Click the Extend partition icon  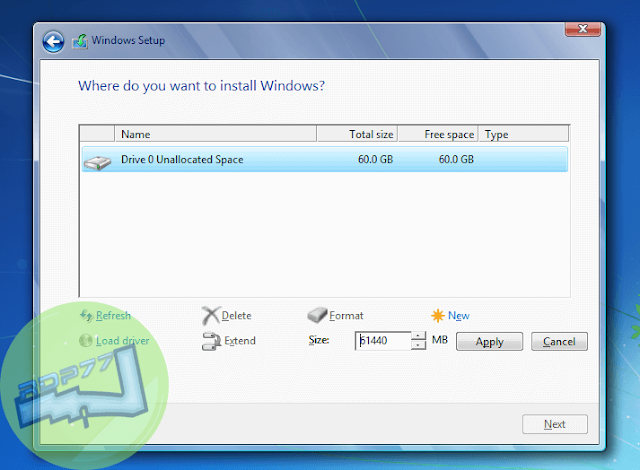211,341
